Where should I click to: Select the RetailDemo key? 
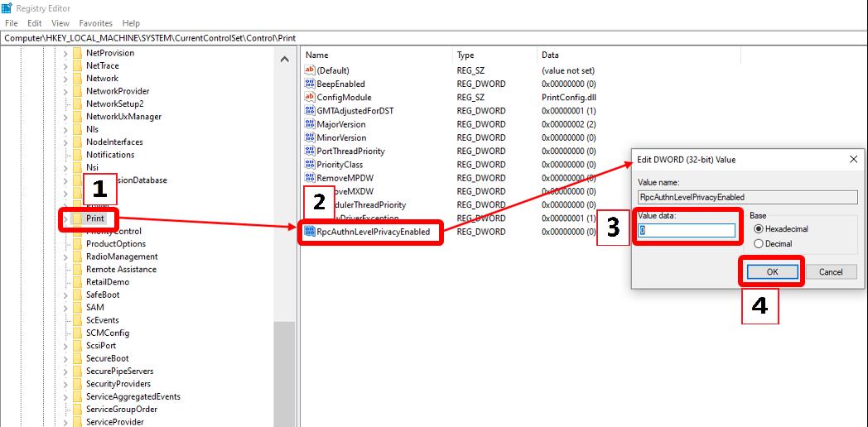pyautogui.click(x=108, y=282)
